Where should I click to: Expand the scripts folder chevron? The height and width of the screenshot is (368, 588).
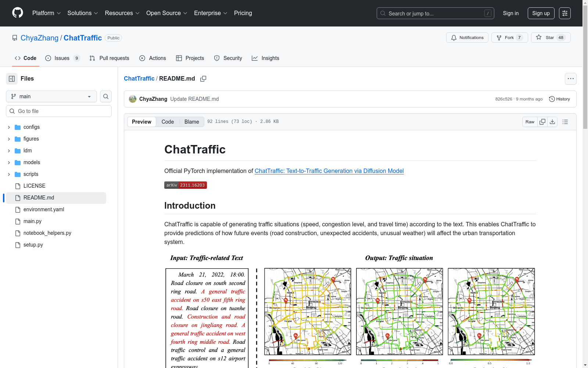(x=9, y=174)
